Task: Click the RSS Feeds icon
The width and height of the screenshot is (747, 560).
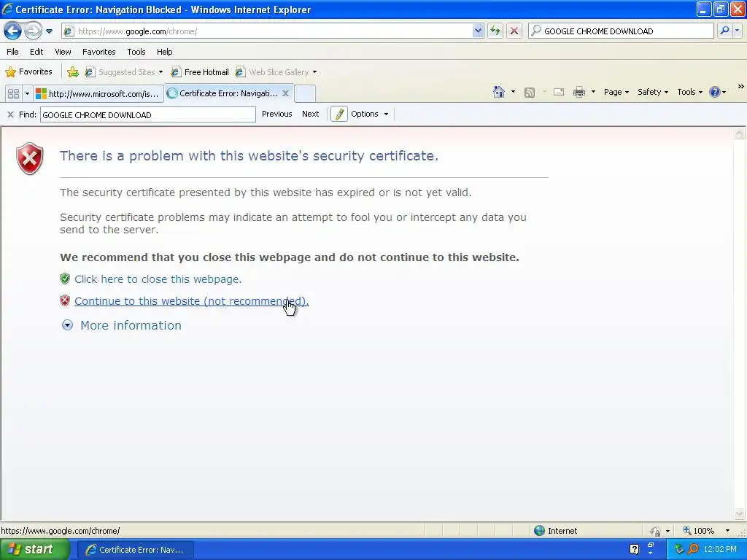Action: pyautogui.click(x=530, y=93)
